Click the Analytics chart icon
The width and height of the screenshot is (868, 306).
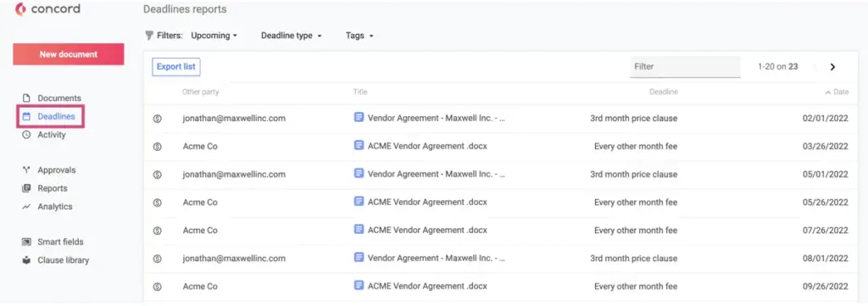[26, 206]
